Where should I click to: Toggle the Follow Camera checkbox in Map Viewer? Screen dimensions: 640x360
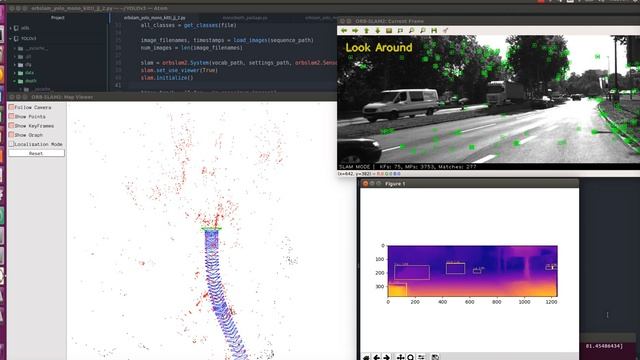coord(11,107)
